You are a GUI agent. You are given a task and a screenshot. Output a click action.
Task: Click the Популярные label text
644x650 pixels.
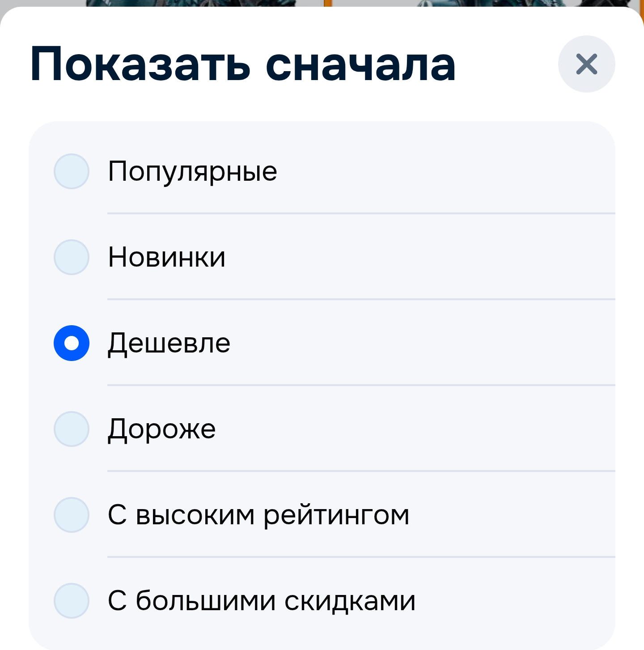click(x=192, y=171)
